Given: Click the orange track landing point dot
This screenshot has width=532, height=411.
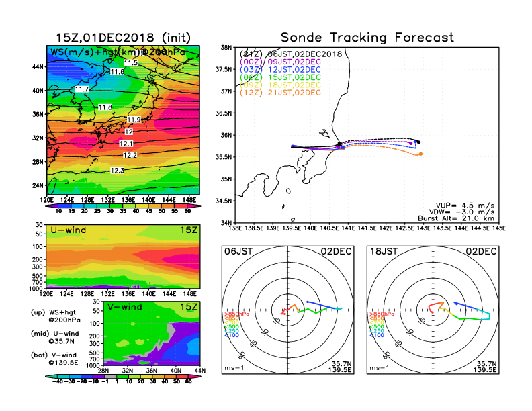Looking at the screenshot, I should click(x=420, y=154).
